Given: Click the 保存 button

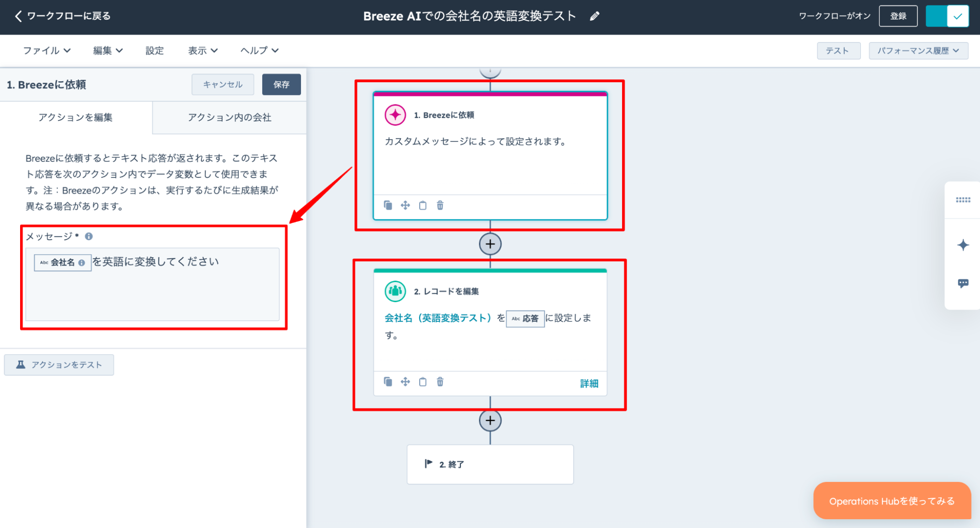Looking at the screenshot, I should [x=281, y=85].
